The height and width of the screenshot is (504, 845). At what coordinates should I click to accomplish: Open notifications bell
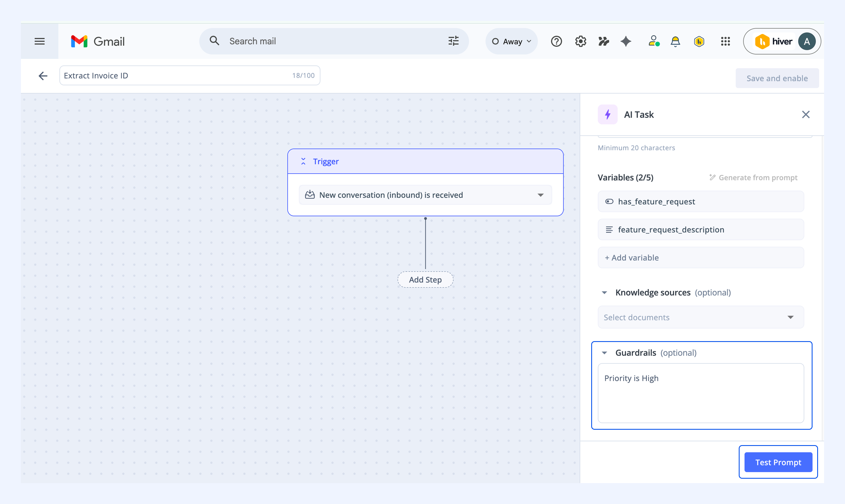coord(675,42)
